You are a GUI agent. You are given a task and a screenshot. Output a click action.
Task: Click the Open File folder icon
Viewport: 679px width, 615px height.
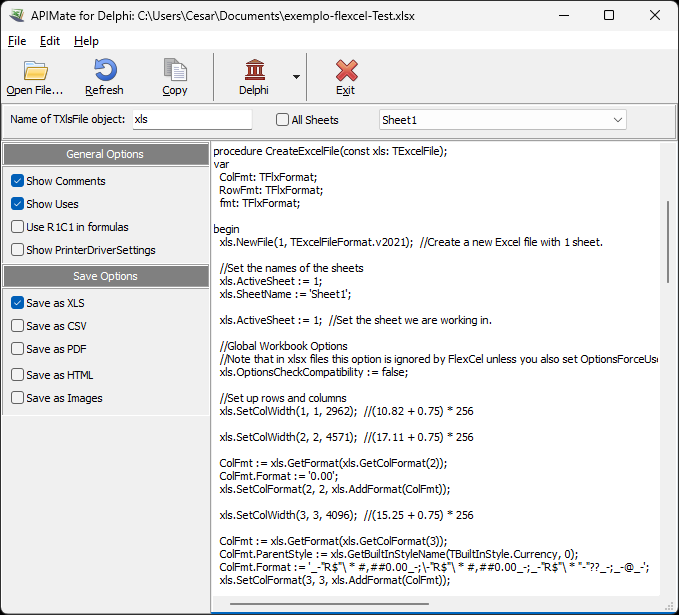click(36, 70)
